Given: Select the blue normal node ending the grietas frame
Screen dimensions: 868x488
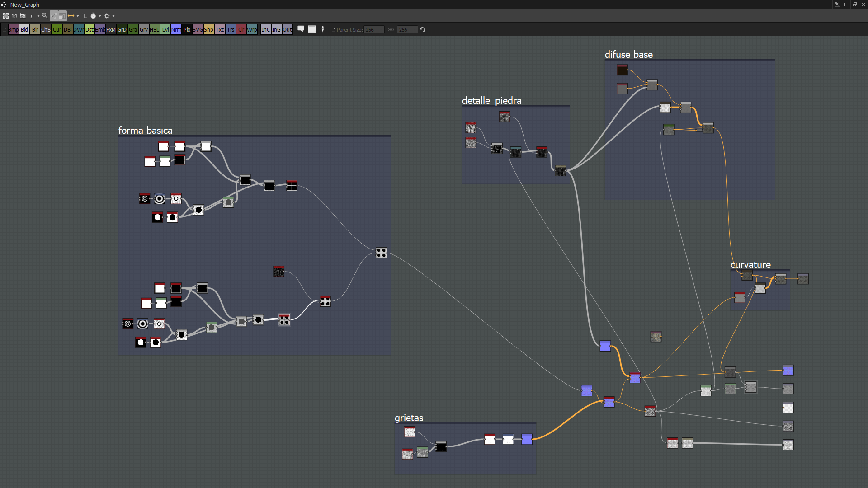Looking at the screenshot, I should tap(527, 439).
